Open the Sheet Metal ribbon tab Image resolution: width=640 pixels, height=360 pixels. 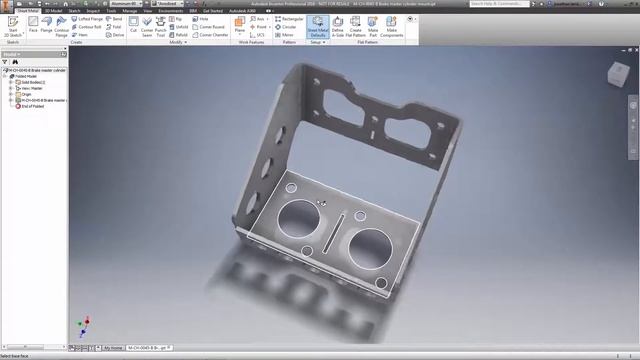click(28, 11)
